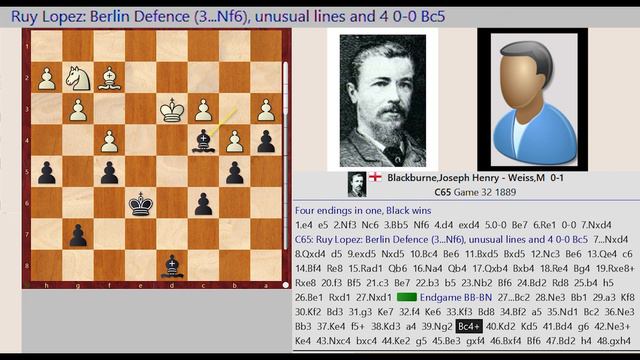The image size is (640, 360).
Task: Select the black pawn on f5
Action: coord(109,172)
